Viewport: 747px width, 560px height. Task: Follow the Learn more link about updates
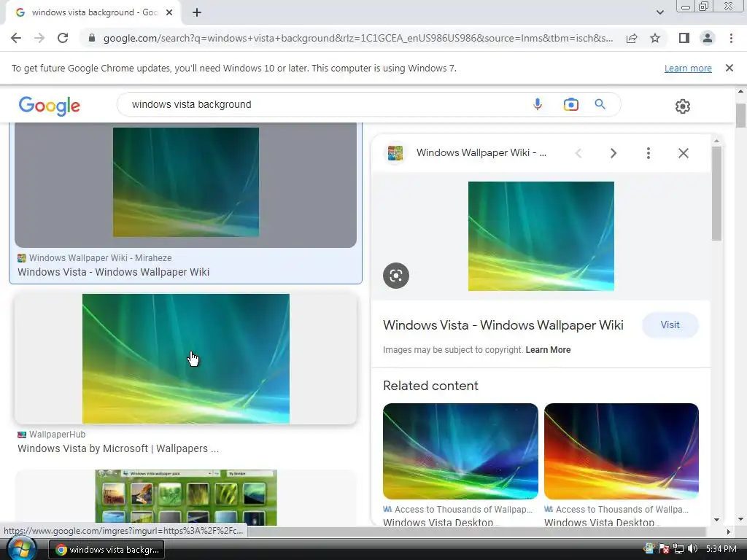coord(688,68)
